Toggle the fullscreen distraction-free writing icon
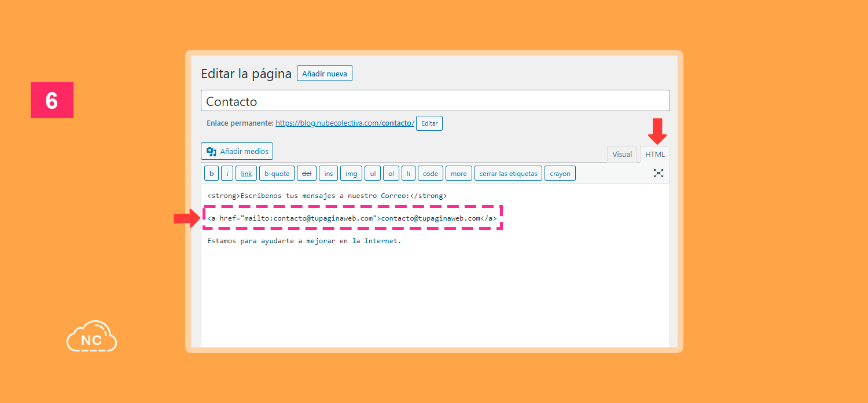Viewport: 868px width, 403px height. coord(658,173)
